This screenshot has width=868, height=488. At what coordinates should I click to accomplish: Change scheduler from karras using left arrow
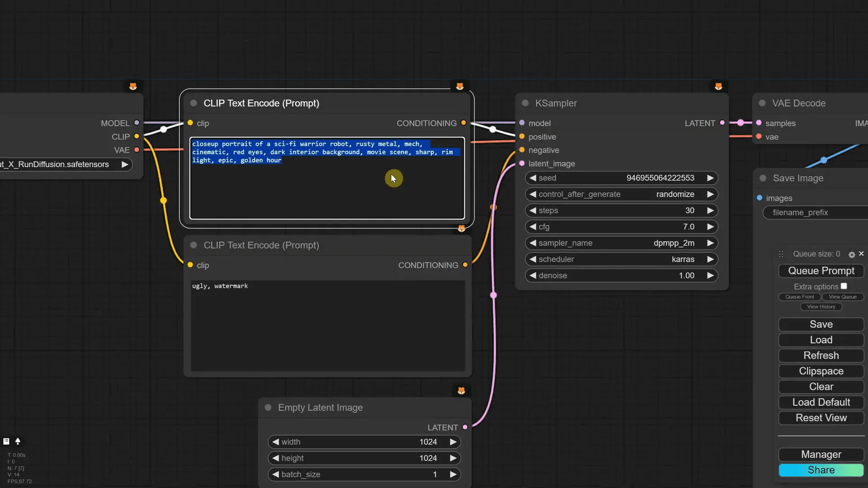[532, 259]
